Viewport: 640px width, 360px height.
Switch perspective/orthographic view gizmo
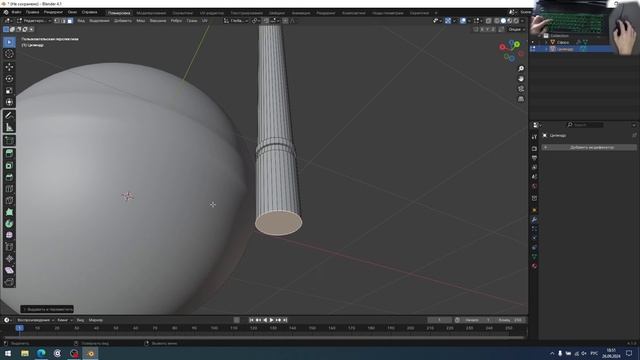click(521, 99)
